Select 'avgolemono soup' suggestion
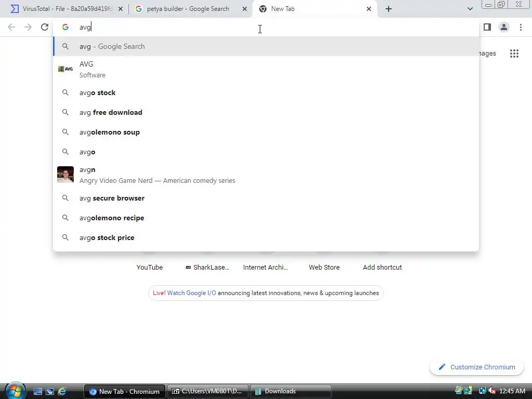The height and width of the screenshot is (399, 532). click(x=266, y=132)
